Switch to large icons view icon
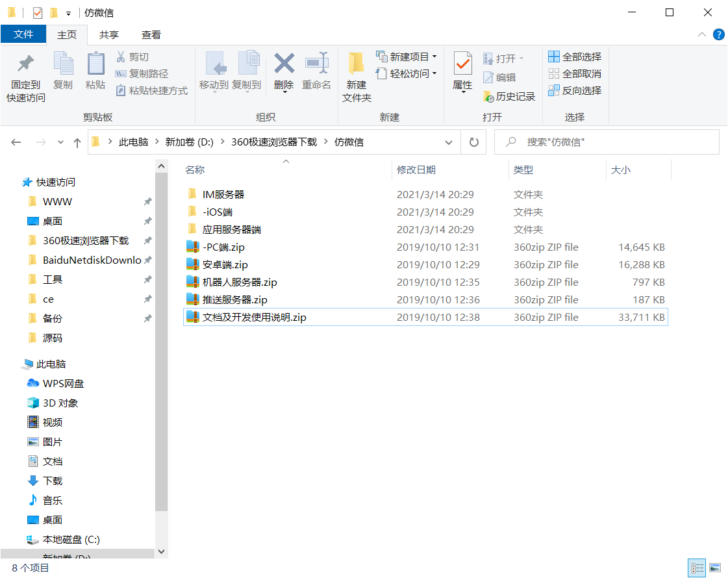The image size is (728, 578). 716,568
